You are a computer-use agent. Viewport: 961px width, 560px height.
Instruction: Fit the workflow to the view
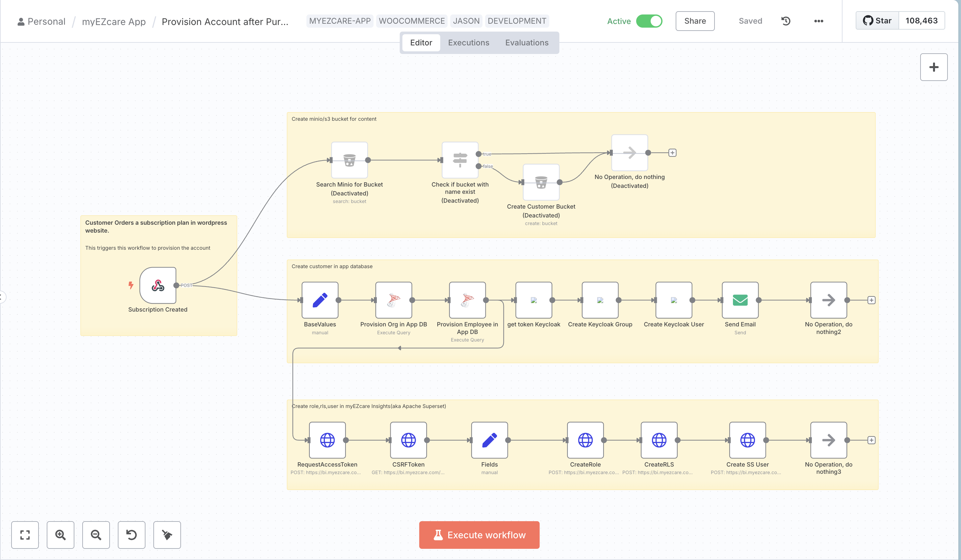[x=25, y=535]
